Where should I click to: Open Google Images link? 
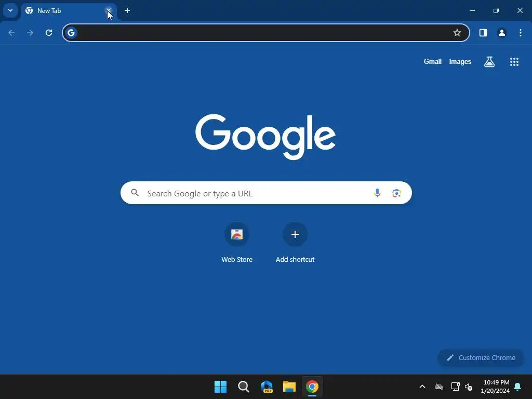pyautogui.click(x=460, y=61)
